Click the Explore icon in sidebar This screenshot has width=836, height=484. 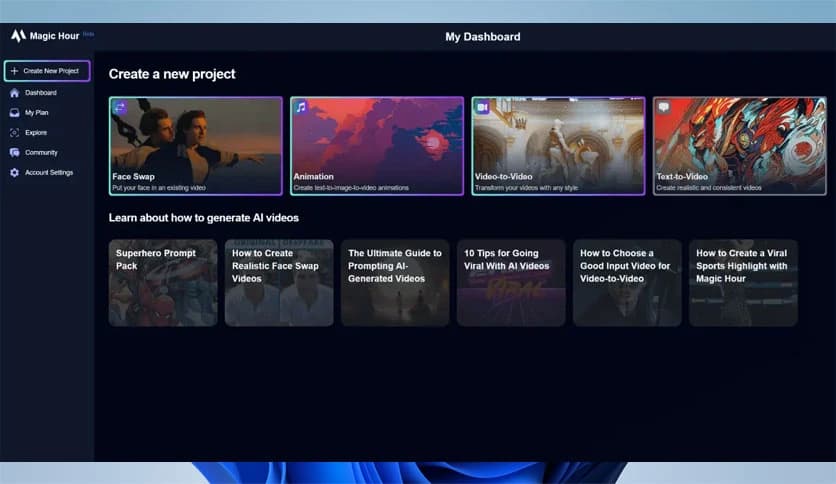(x=14, y=133)
